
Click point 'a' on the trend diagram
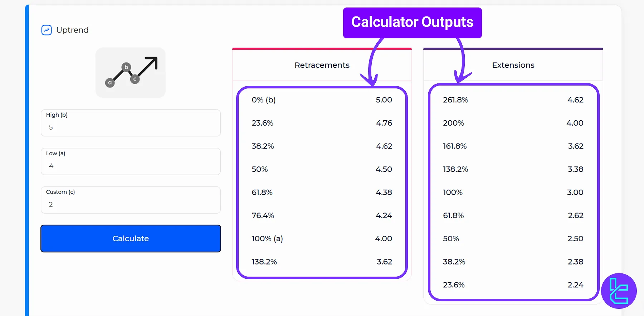110,82
